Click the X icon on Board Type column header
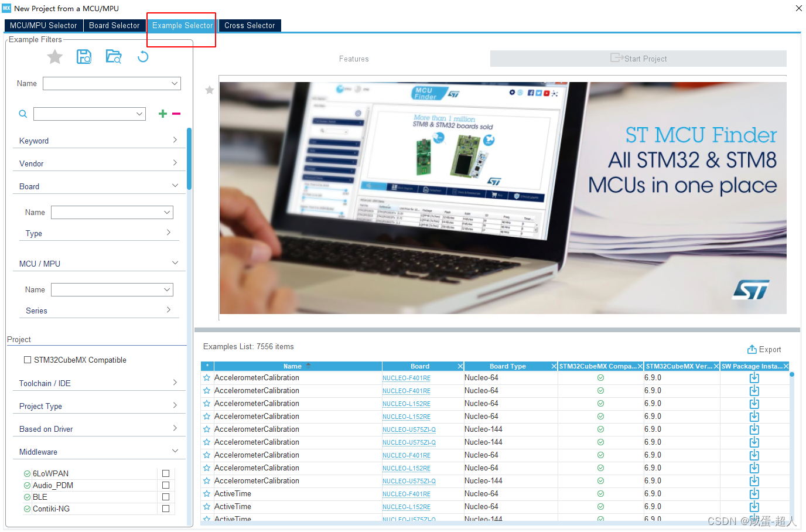Viewport: 806px width, 532px height. (x=554, y=366)
